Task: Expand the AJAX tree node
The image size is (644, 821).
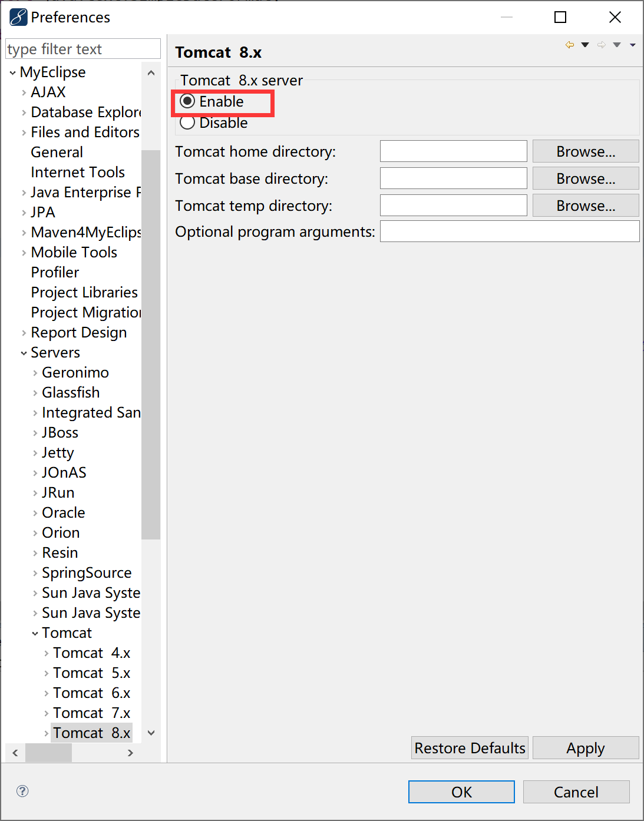Action: click(24, 93)
